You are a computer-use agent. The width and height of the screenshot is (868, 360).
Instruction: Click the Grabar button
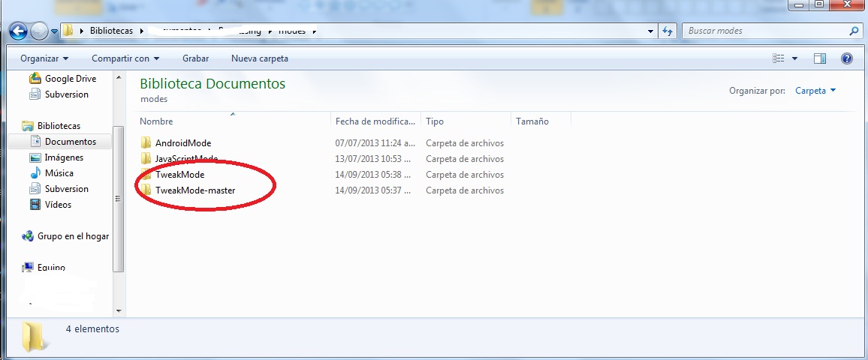click(x=195, y=58)
